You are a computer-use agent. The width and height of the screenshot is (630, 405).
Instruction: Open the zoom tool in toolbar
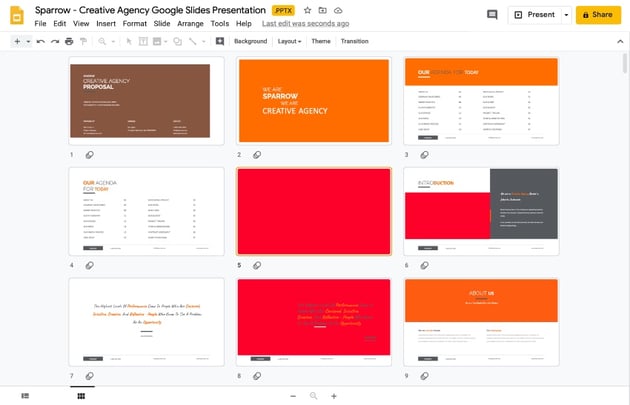click(x=102, y=41)
